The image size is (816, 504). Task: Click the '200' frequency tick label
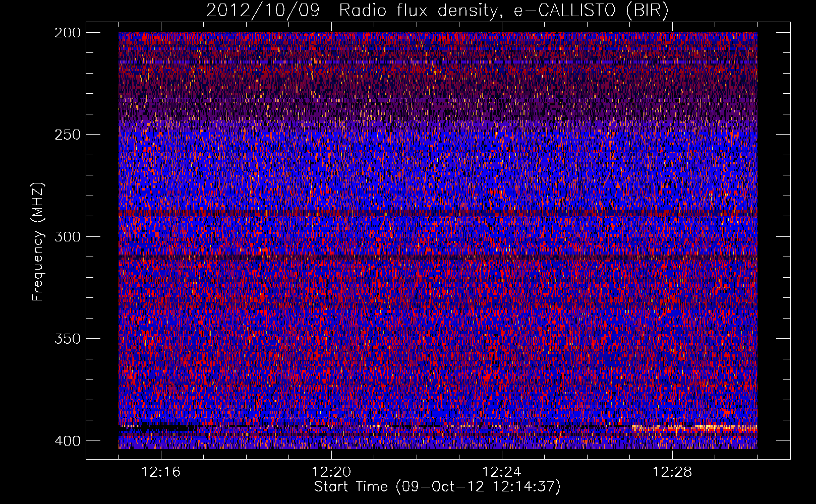pos(67,32)
